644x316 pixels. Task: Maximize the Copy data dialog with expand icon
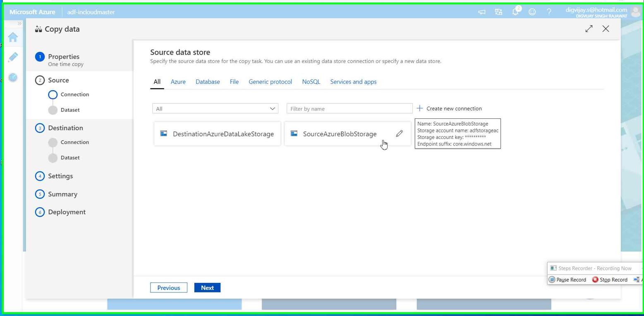tap(589, 29)
